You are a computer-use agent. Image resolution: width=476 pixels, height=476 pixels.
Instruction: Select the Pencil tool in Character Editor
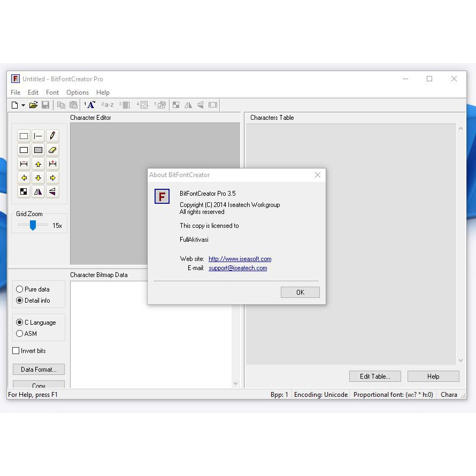click(52, 135)
